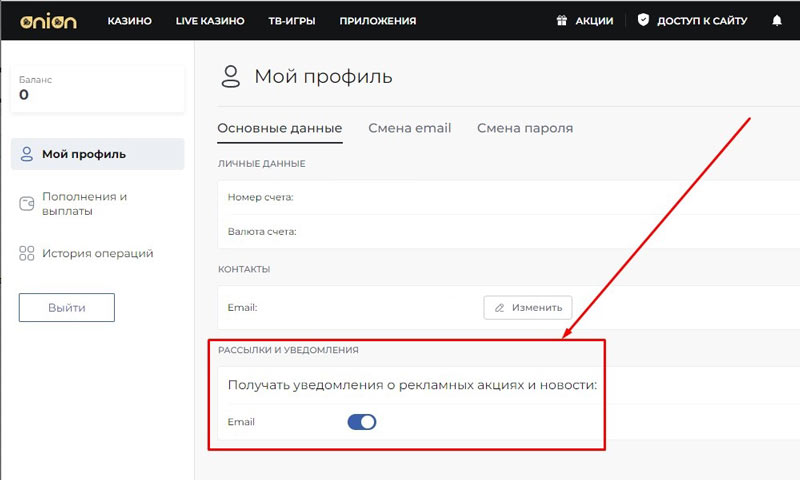800x480 pixels.
Task: Click the Баланс balance card
Action: click(97, 88)
